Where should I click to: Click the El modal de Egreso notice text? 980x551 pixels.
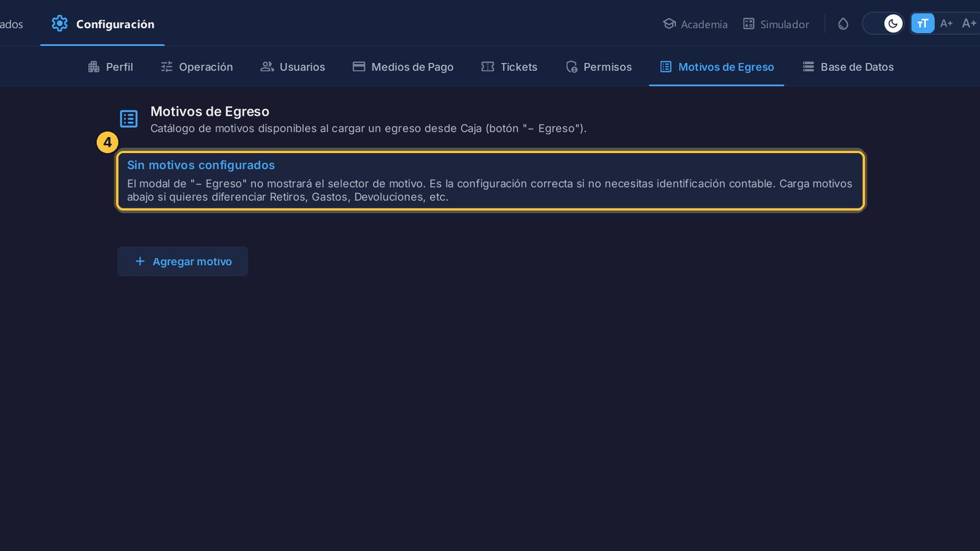[489, 190]
